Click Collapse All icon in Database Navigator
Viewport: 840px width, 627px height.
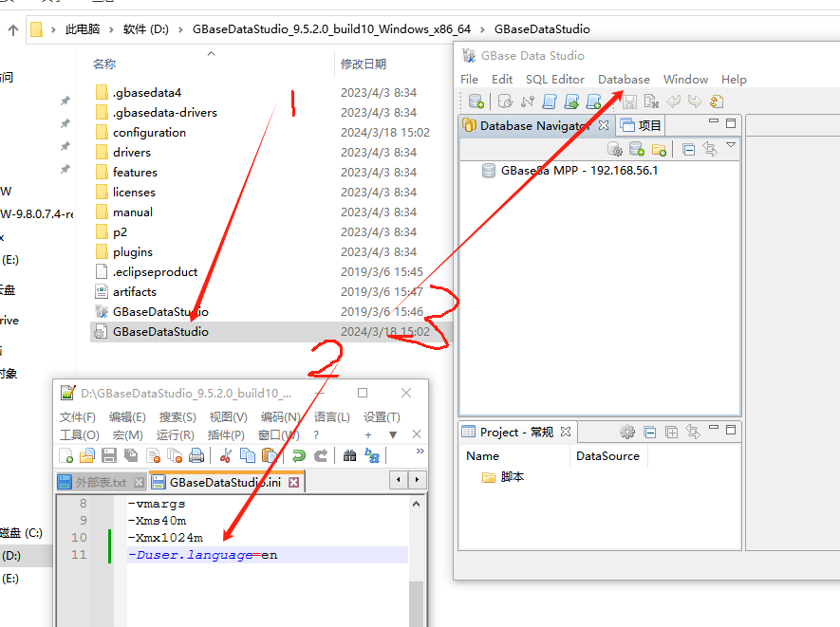(689, 149)
